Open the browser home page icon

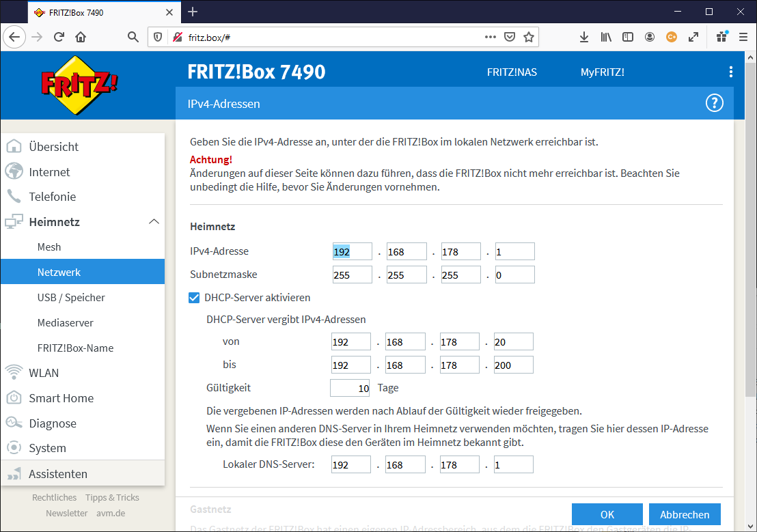coord(81,37)
